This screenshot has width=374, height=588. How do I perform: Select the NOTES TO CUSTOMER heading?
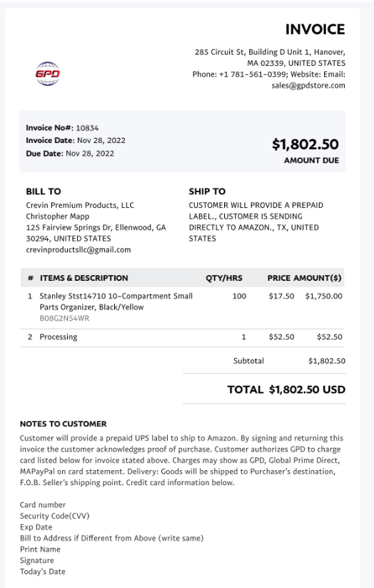click(64, 424)
